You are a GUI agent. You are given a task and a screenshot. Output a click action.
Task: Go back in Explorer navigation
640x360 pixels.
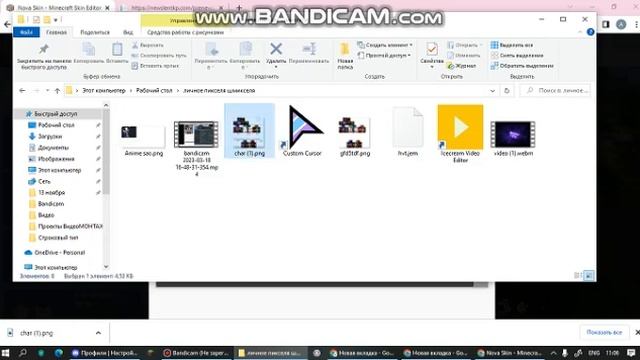(x=22, y=91)
